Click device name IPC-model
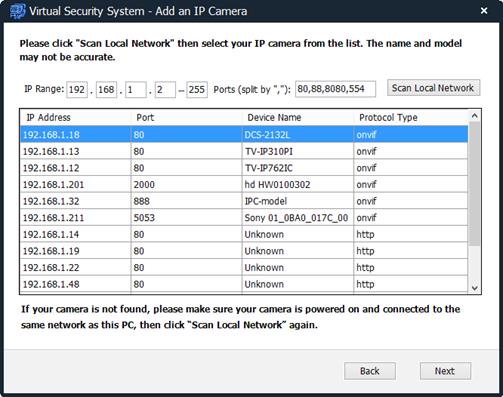Viewport: 503px width, 397px height. 266,201
